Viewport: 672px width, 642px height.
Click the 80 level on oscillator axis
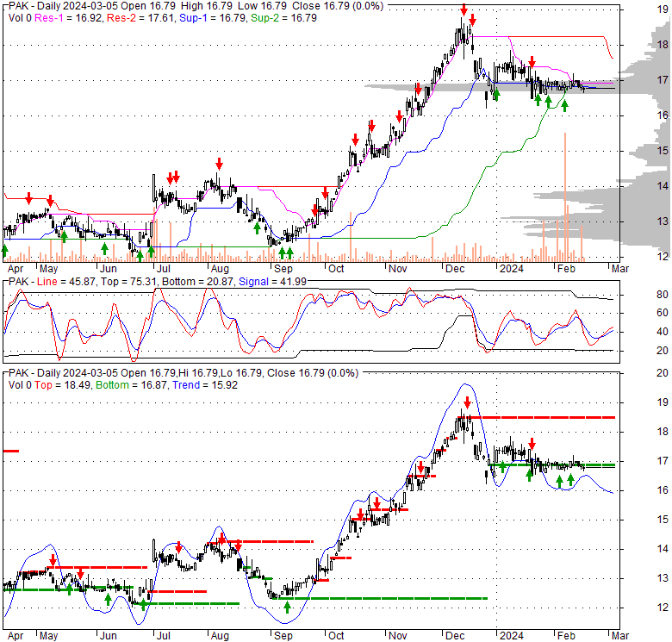pos(663,295)
